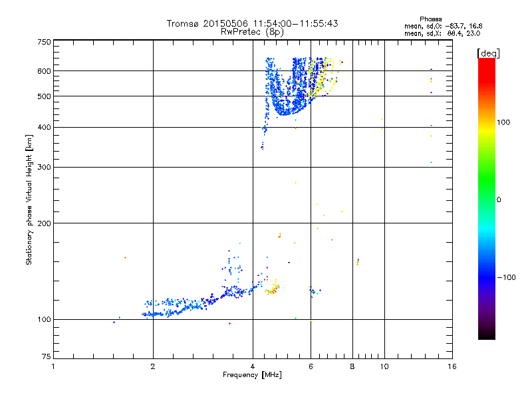Select the 'RwPretec (8p)' subtitle
This screenshot has width=532, height=399.
[252, 32]
